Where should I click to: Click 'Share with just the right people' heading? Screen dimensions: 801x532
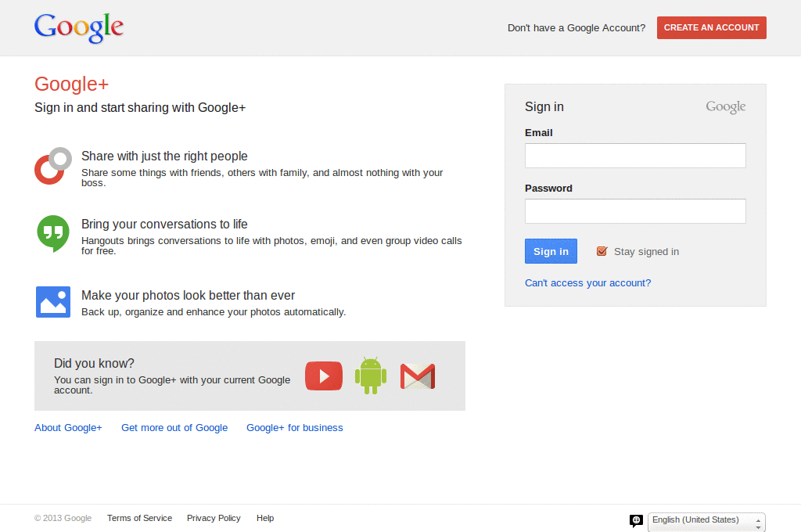click(164, 156)
